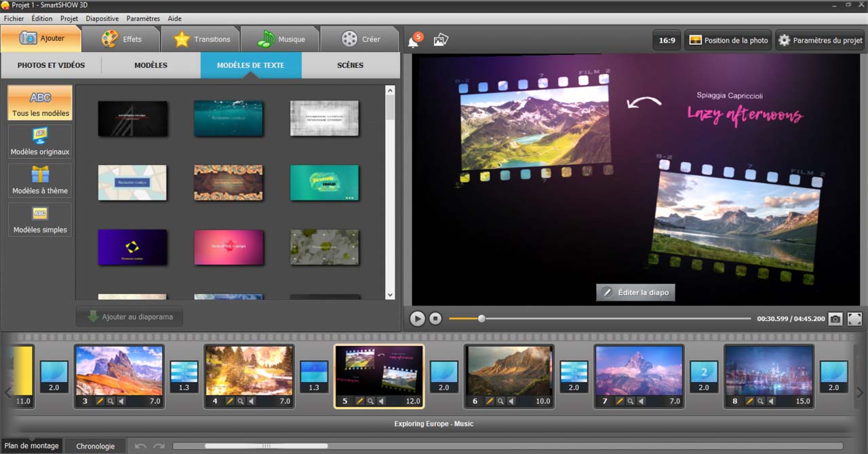The height and width of the screenshot is (454, 868).
Task: Click the horizontal storyboard scrollbar
Action: click(266, 446)
